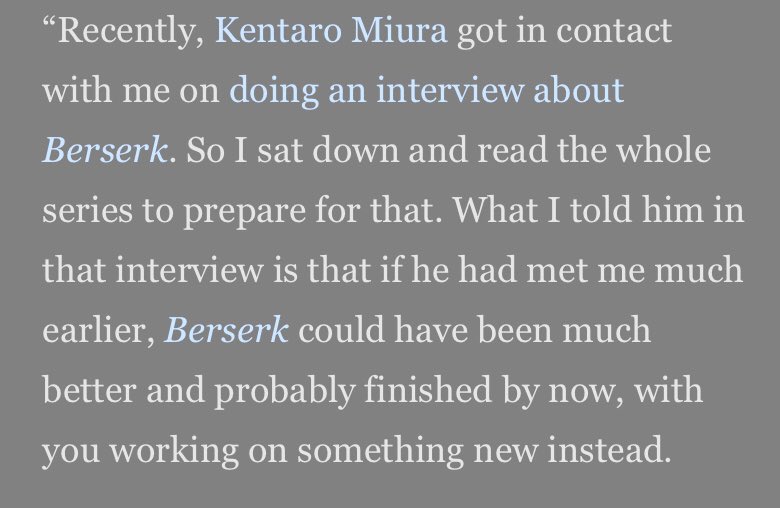Click the words "that interview is"
The height and width of the screenshot is (508, 780).
pyautogui.click(x=170, y=270)
